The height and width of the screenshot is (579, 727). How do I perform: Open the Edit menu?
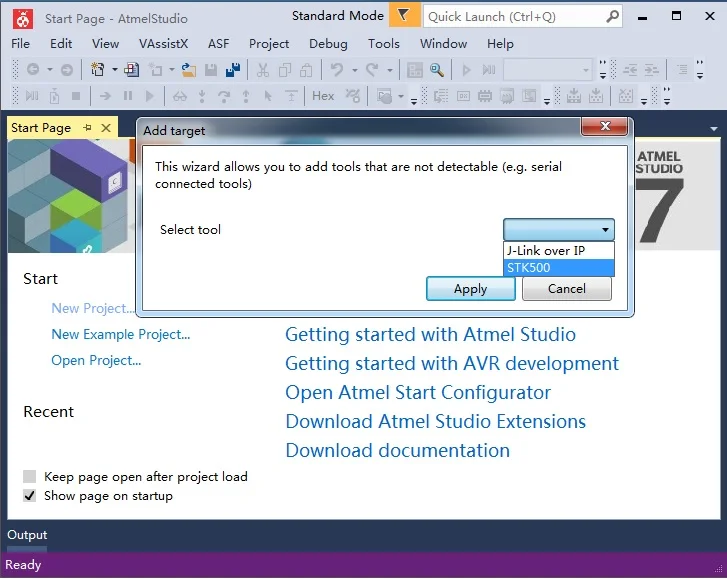point(61,44)
